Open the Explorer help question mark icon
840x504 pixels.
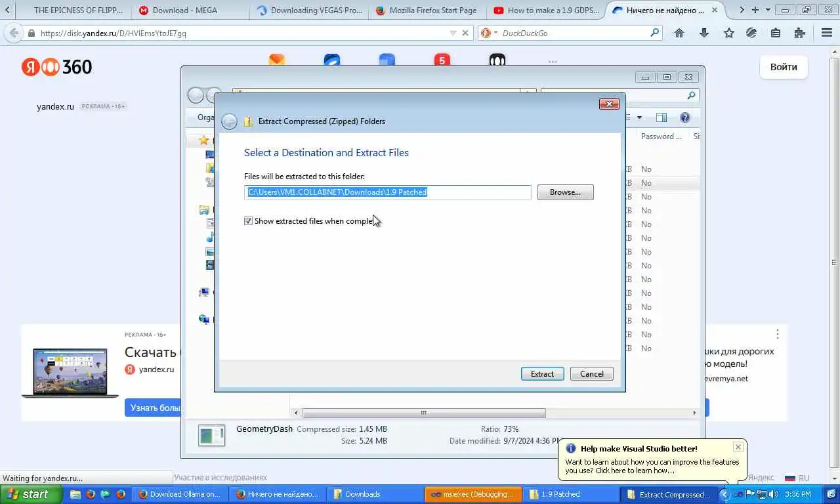[x=685, y=117]
